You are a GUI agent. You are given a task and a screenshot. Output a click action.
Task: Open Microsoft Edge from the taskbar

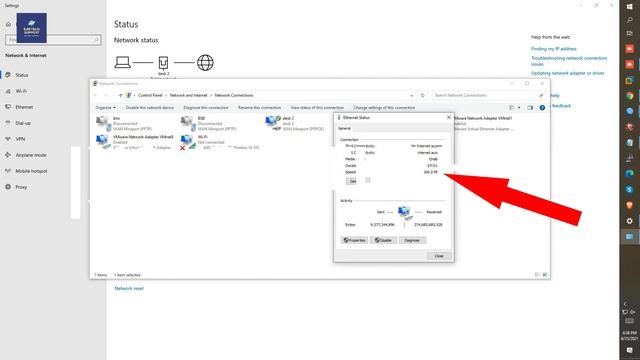click(629, 173)
